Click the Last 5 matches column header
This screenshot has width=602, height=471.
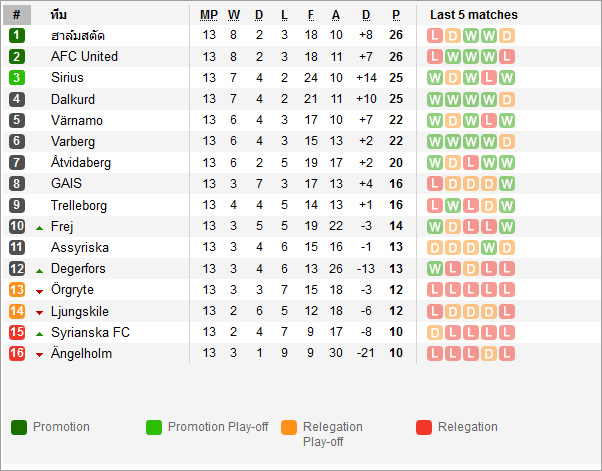[474, 15]
